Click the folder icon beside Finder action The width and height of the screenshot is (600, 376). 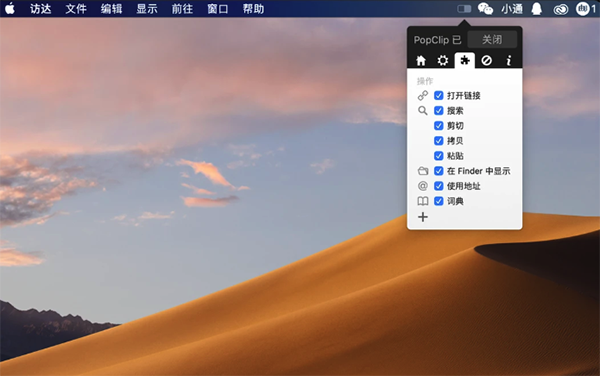pyautogui.click(x=423, y=171)
